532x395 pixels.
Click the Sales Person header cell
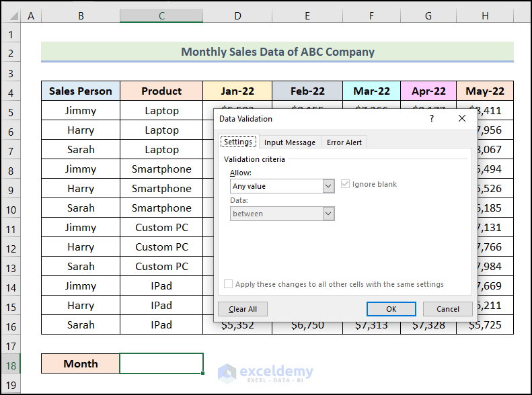tap(81, 91)
